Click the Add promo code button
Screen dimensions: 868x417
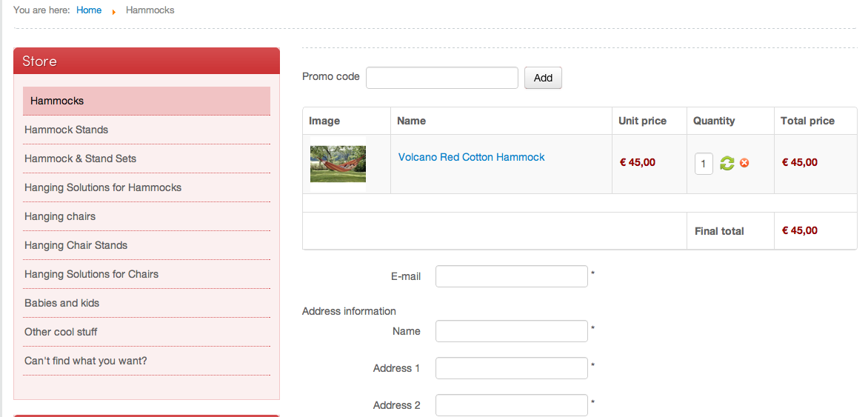coord(543,78)
